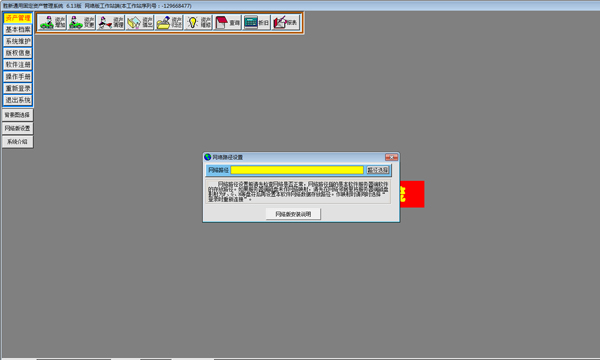Click the 系统介绍 button

18,142
